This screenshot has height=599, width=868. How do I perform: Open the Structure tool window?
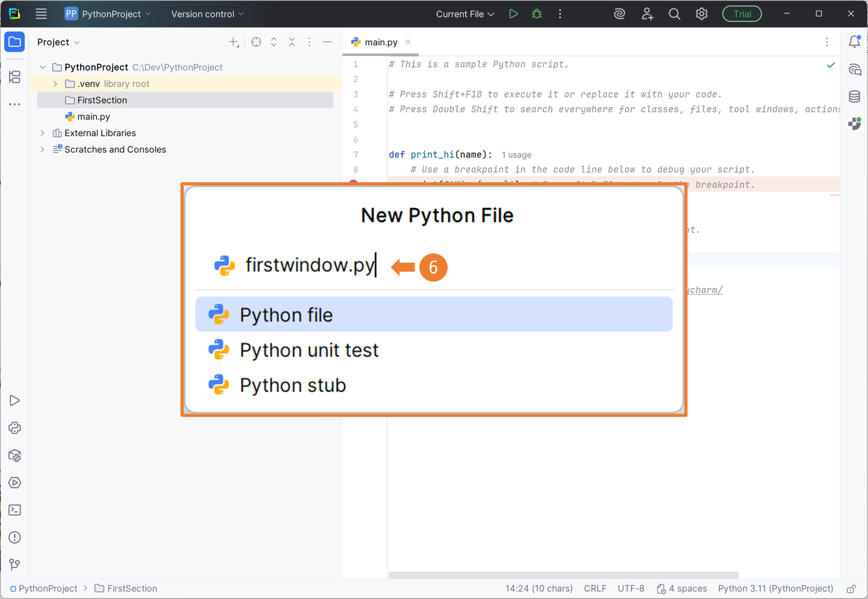click(15, 77)
